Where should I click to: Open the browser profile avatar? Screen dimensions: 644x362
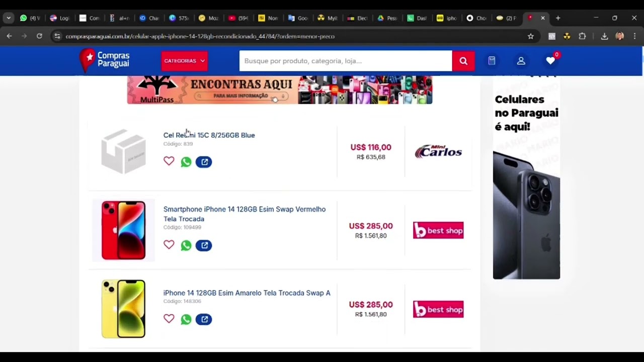coord(620,36)
